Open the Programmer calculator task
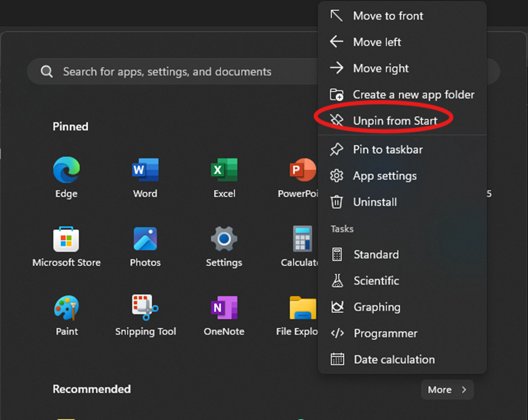Screen dimensions: 528x420 point(402,333)
